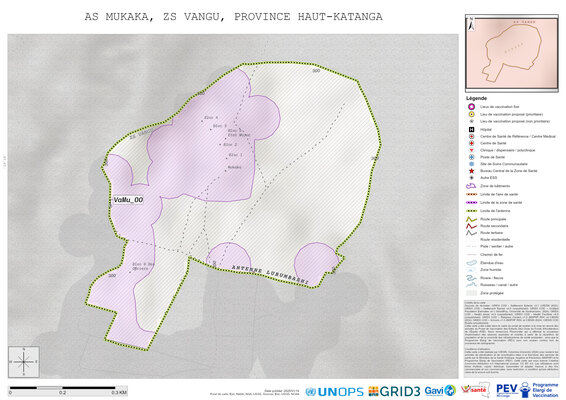Click the red triangle Clinique / dispensaire icon

tap(471, 150)
